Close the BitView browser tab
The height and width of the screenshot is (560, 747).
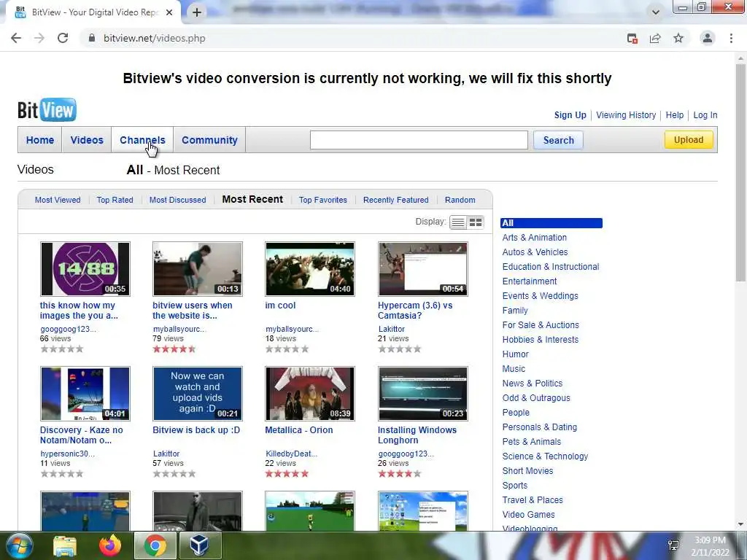tap(169, 12)
